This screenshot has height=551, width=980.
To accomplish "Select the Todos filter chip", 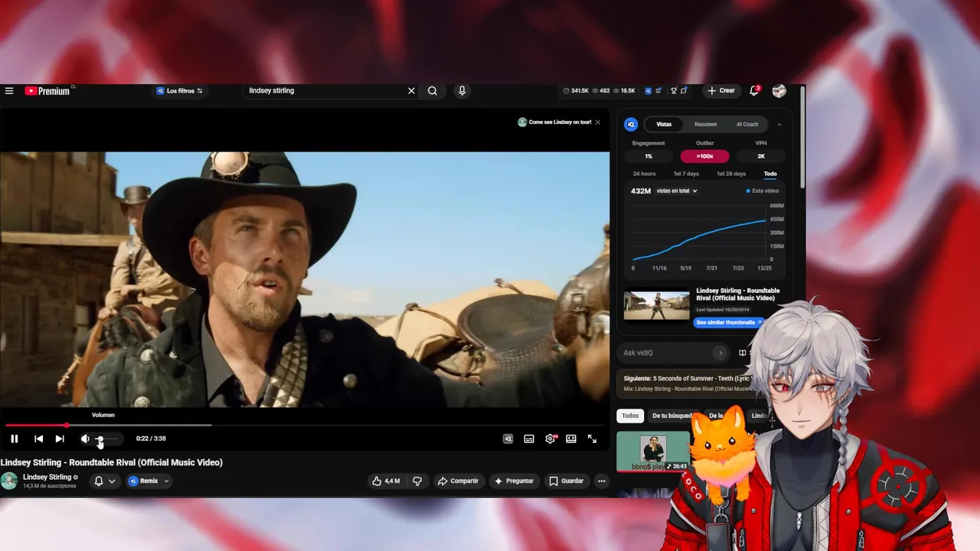I will tap(630, 416).
